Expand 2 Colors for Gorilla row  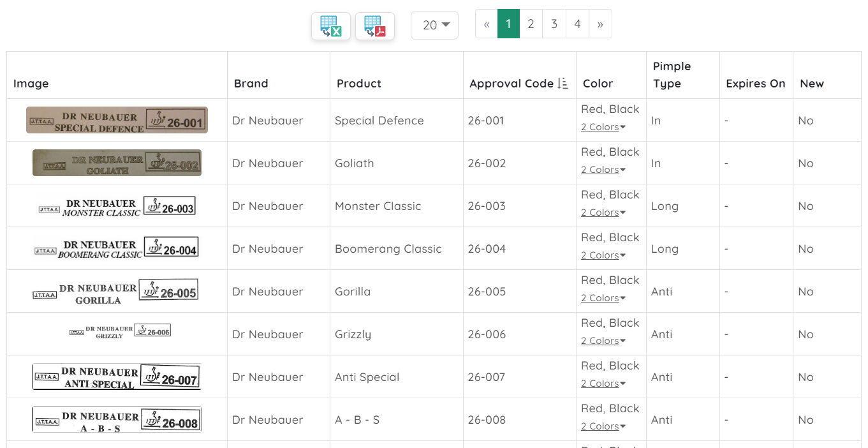coord(603,298)
